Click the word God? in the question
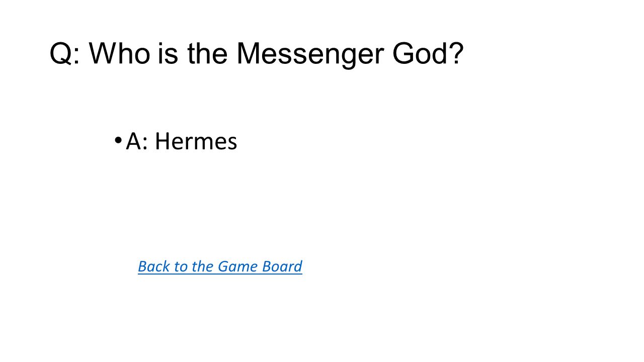 (x=428, y=53)
